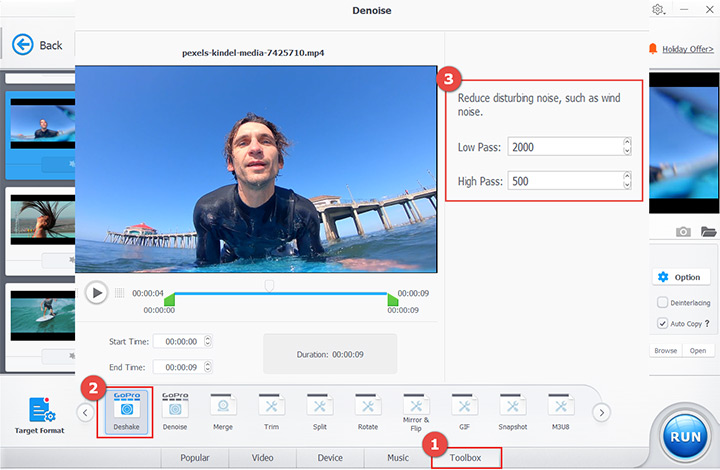Screen dimensions: 720x470
Task: Pick the Mirror & Flip tool
Action: point(416,410)
